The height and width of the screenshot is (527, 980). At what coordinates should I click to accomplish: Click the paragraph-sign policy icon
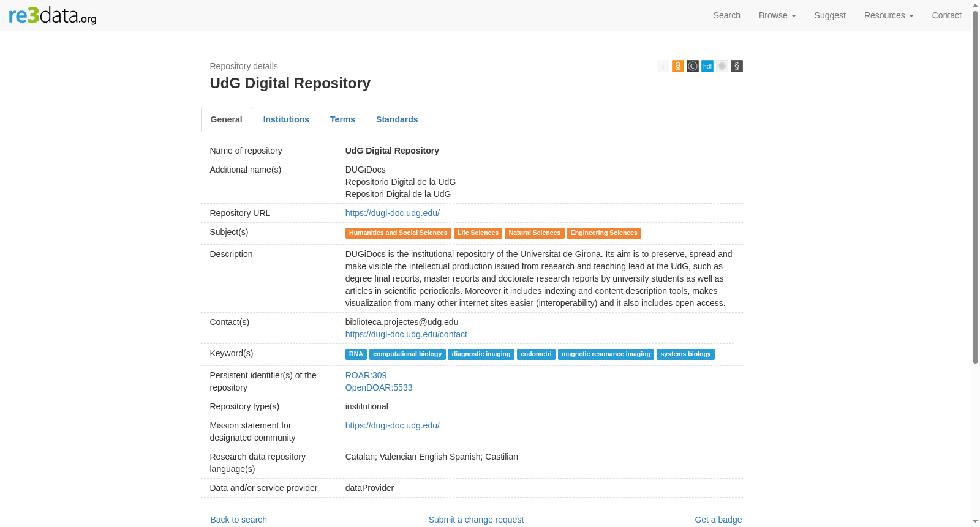tap(736, 66)
